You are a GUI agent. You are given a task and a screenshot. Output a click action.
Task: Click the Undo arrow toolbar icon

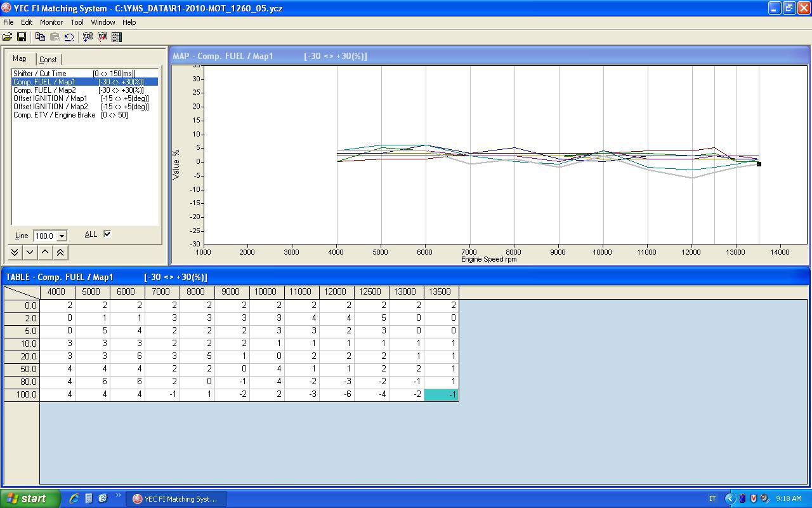[x=69, y=37]
